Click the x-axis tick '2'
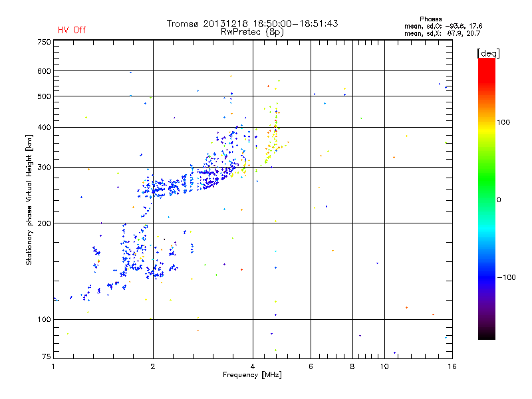The image size is (532, 399). pyautogui.click(x=153, y=366)
